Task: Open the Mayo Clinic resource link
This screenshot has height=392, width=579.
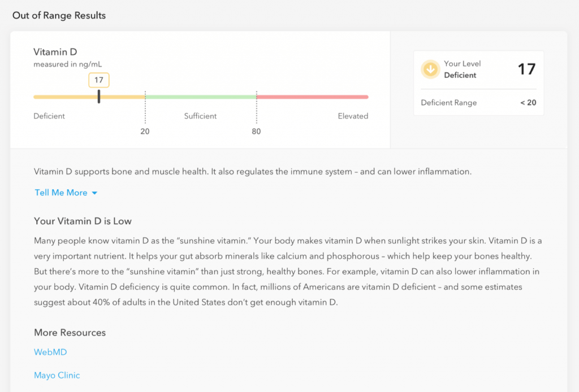Action: [x=57, y=375]
